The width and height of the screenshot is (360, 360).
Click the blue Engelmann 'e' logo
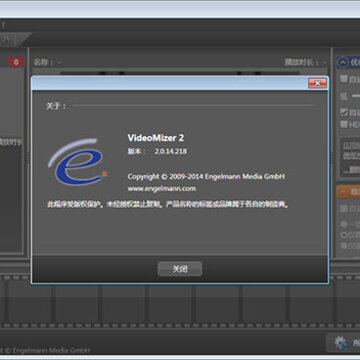pyautogui.click(x=77, y=162)
